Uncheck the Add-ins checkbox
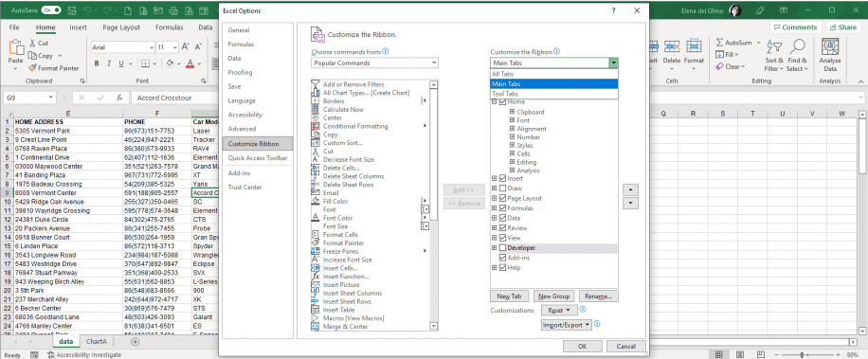Viewport: 868px width, 359px height. click(502, 258)
